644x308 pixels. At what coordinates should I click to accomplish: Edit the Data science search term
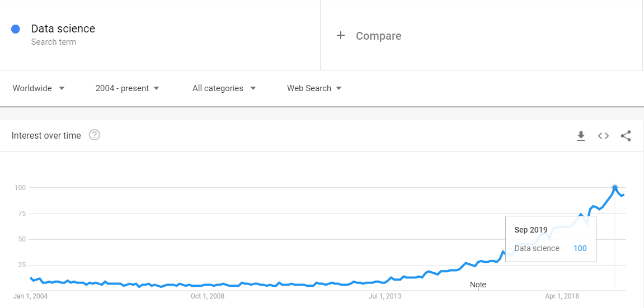(x=63, y=29)
